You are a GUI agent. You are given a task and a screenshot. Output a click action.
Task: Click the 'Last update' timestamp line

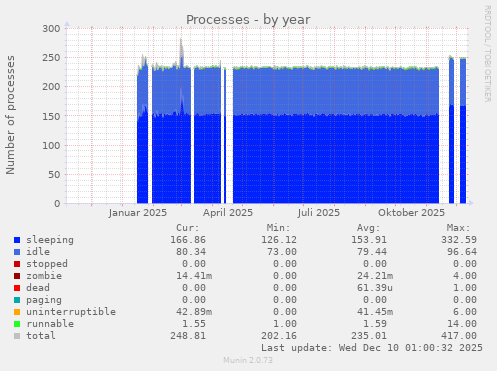(x=372, y=348)
